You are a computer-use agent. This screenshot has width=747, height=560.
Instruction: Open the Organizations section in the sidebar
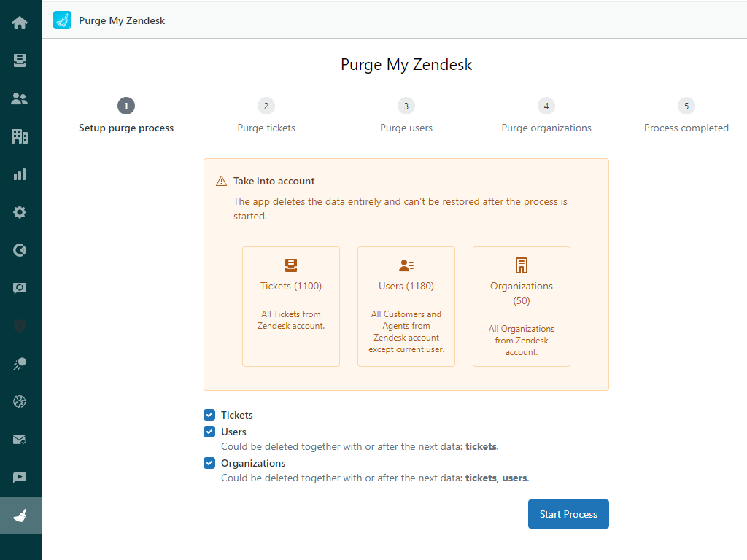20,136
